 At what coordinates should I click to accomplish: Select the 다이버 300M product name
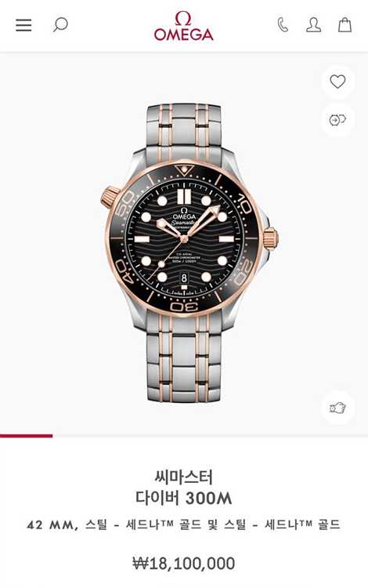click(x=183, y=499)
